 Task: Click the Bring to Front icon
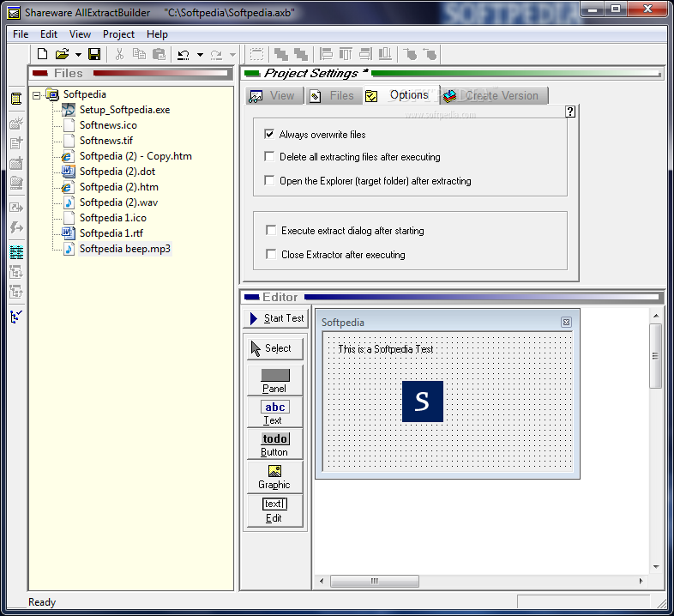(x=281, y=54)
